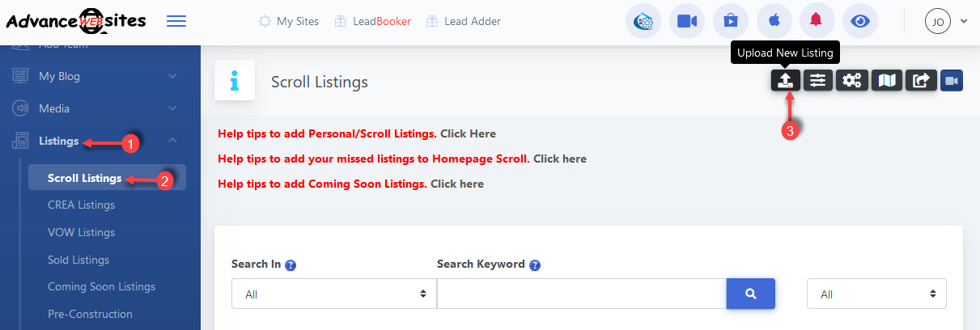The height and width of the screenshot is (330, 980).
Task: Open the map view icon
Action: (x=887, y=80)
